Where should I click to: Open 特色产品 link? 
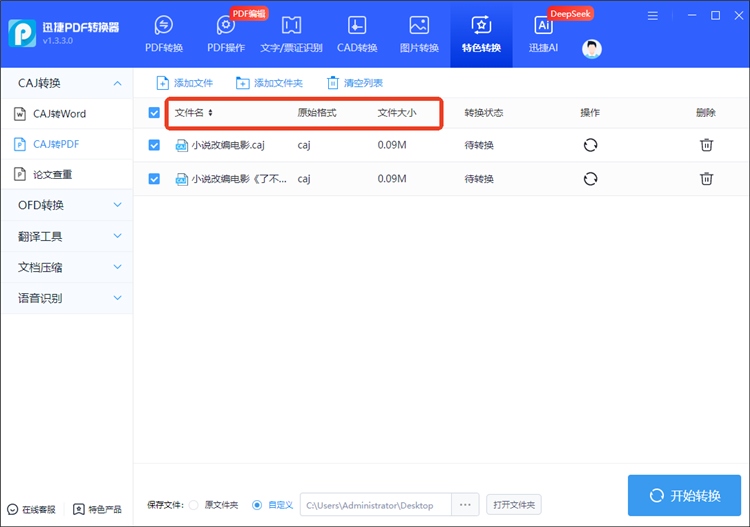97,509
